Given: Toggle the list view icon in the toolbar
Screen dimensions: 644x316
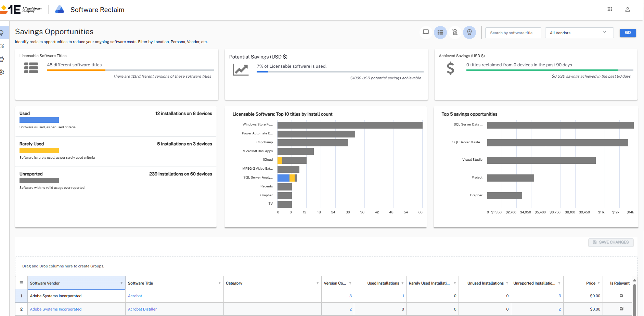Looking at the screenshot, I should click(440, 32).
